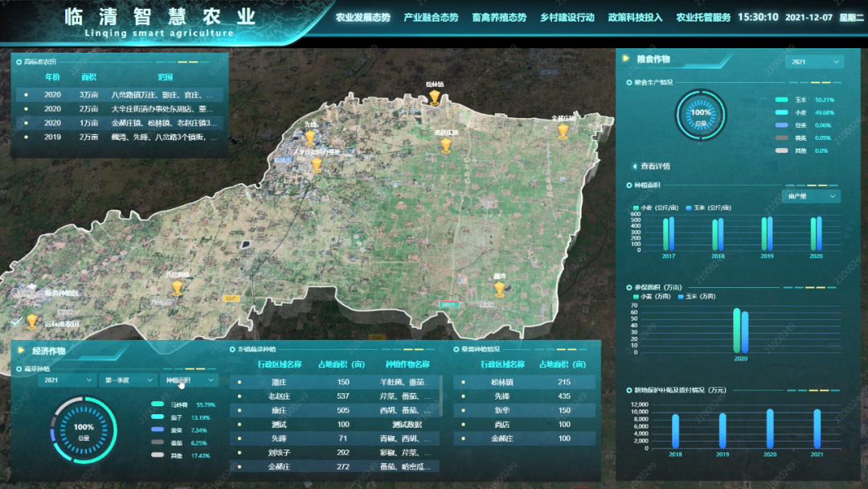The image size is (868, 489).
Task: Click the 查看详情 link
Action: tap(655, 166)
